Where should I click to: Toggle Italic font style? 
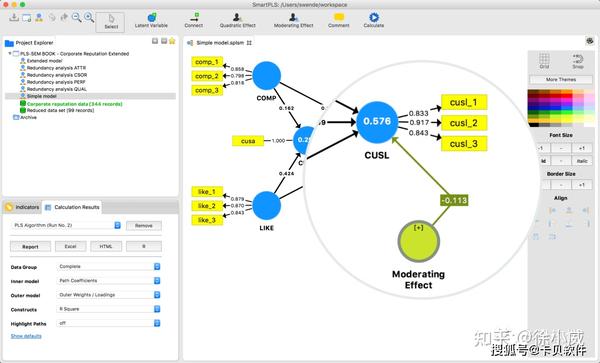(582, 161)
